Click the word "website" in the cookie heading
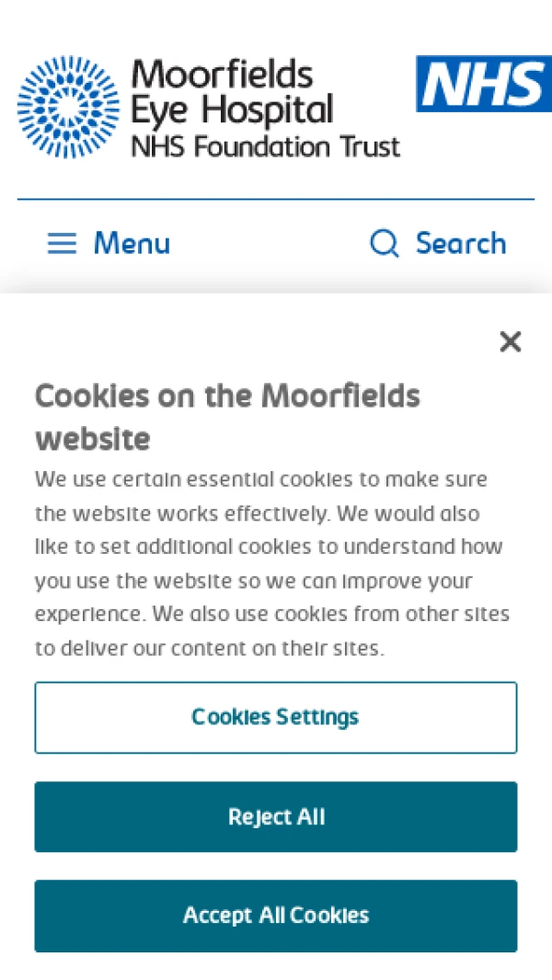552x980 pixels. point(92,439)
